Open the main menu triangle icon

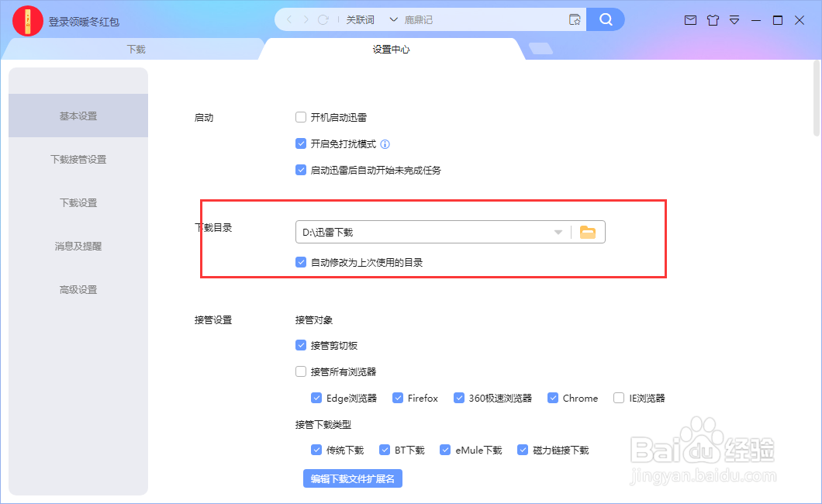(734, 20)
